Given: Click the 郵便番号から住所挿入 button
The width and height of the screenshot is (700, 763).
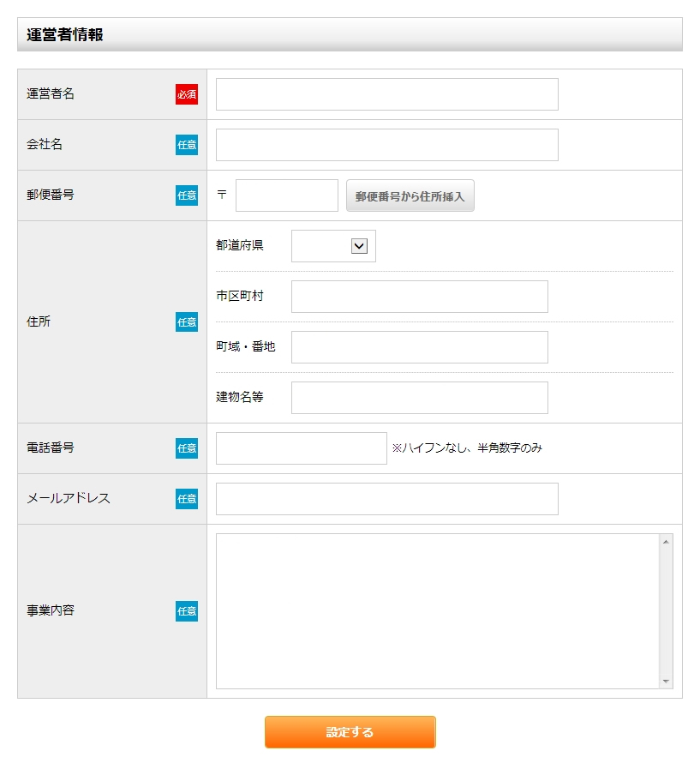Looking at the screenshot, I should tap(411, 195).
